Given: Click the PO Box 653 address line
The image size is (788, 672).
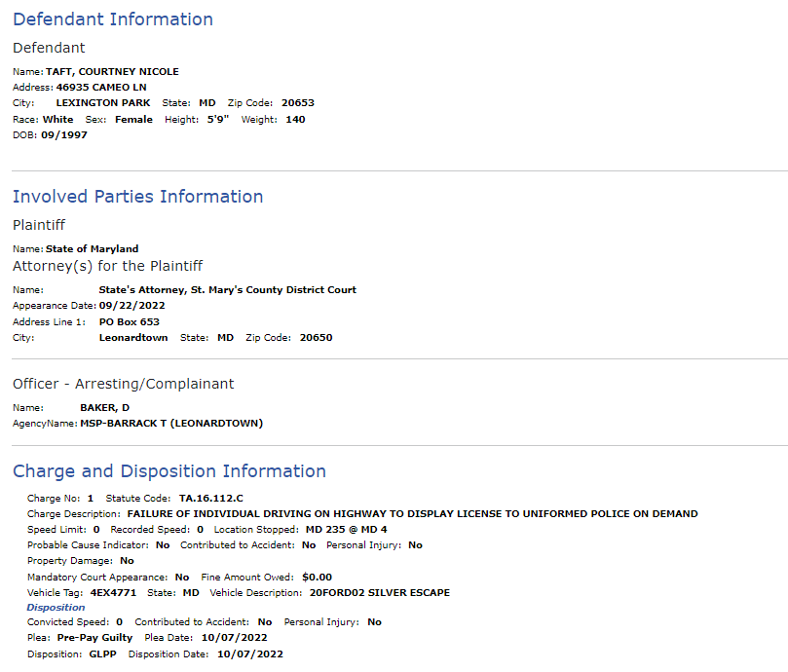Looking at the screenshot, I should tap(130, 321).
